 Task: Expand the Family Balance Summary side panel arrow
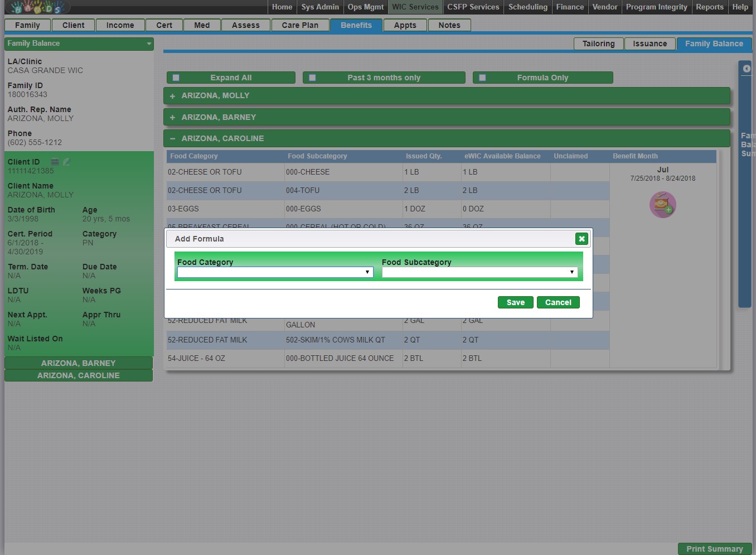coord(747,69)
